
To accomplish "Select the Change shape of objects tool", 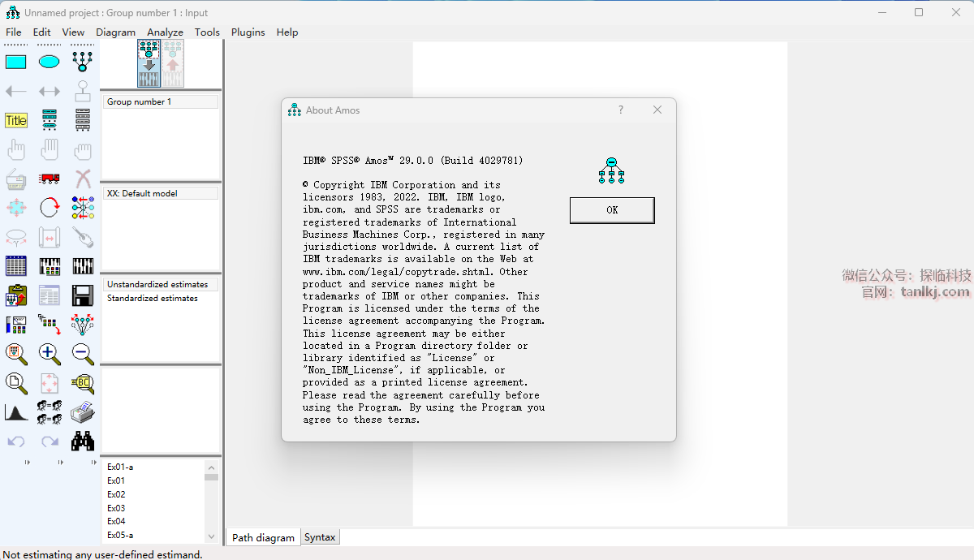I will (x=16, y=208).
